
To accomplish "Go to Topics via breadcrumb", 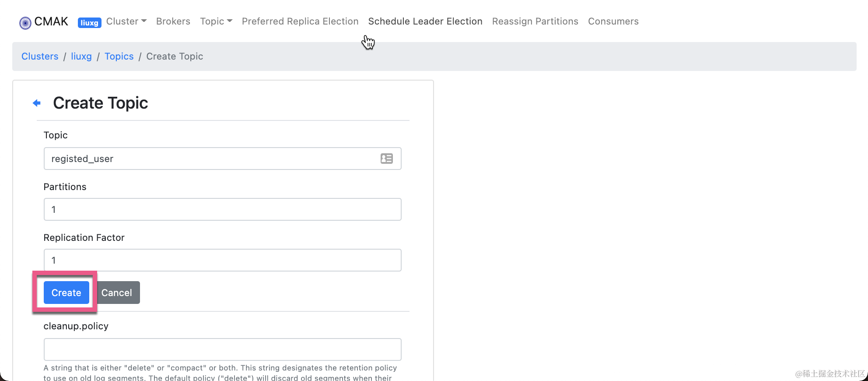I will (x=119, y=56).
